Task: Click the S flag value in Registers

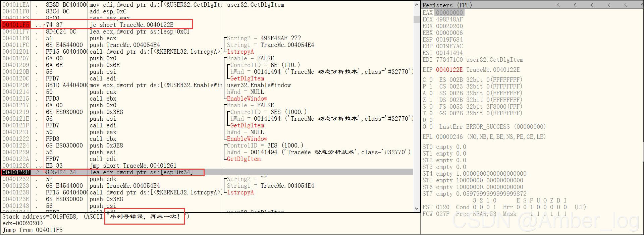Action: pos(431,107)
